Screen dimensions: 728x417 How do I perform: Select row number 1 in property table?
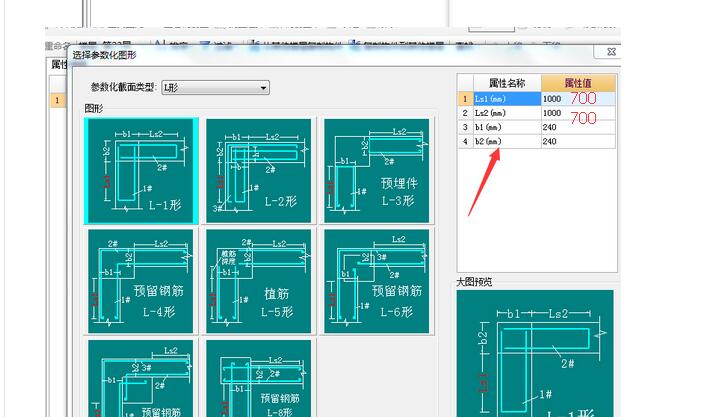click(x=465, y=99)
